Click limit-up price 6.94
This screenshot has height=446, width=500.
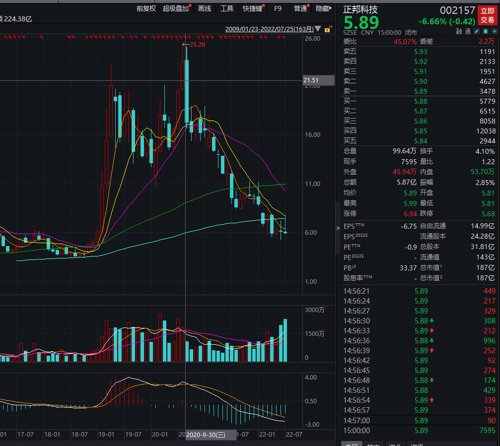[410, 213]
